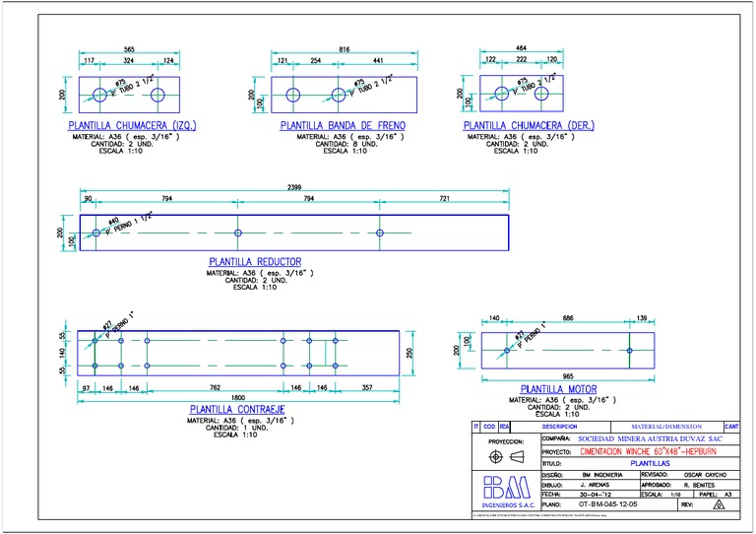Click the 97 dimension value
The width and height of the screenshot is (756, 534).
point(87,388)
